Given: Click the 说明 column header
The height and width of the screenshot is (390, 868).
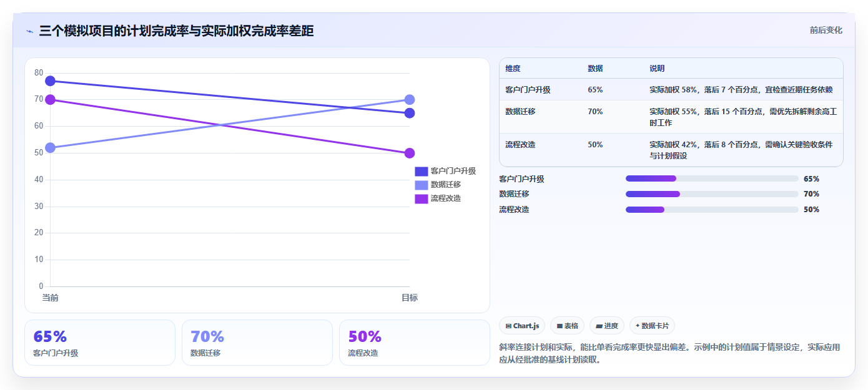Looking at the screenshot, I should pos(657,68).
